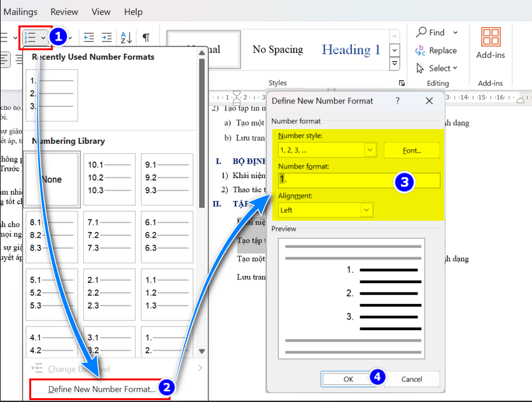The width and height of the screenshot is (532, 402).
Task: Click the Sort A-Z icon
Action: point(126,38)
